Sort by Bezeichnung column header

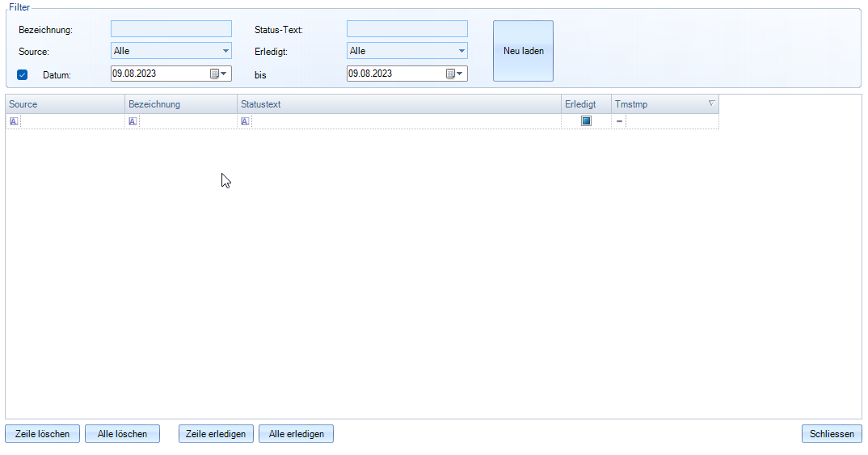pyautogui.click(x=180, y=104)
